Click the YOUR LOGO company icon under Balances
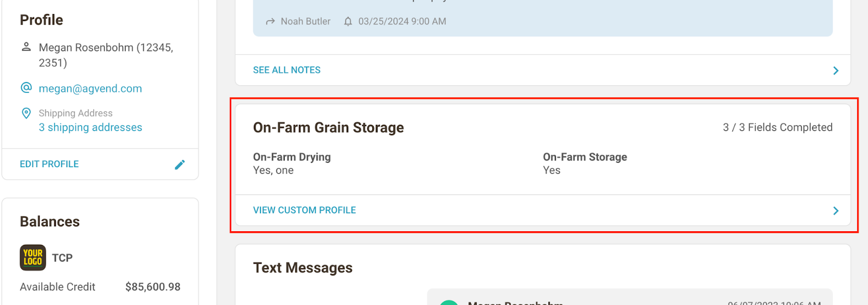868x305 pixels. (33, 257)
